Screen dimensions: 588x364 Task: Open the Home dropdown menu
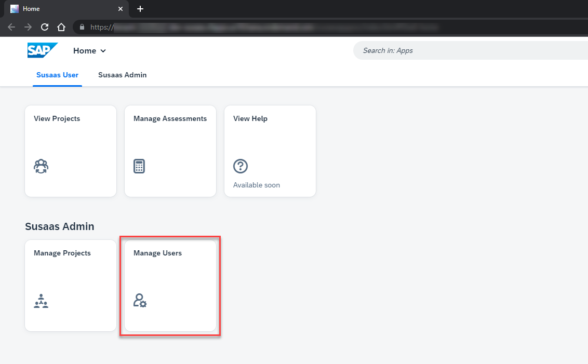(x=90, y=50)
